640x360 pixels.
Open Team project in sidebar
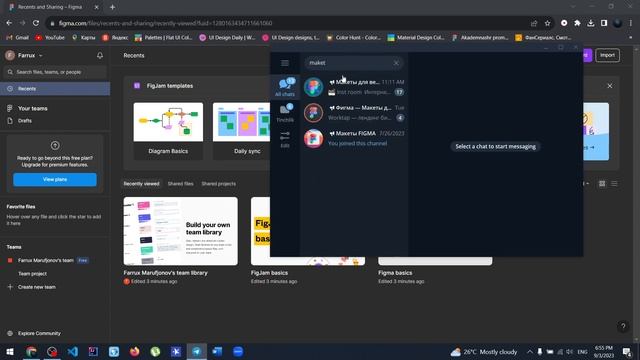(32, 274)
